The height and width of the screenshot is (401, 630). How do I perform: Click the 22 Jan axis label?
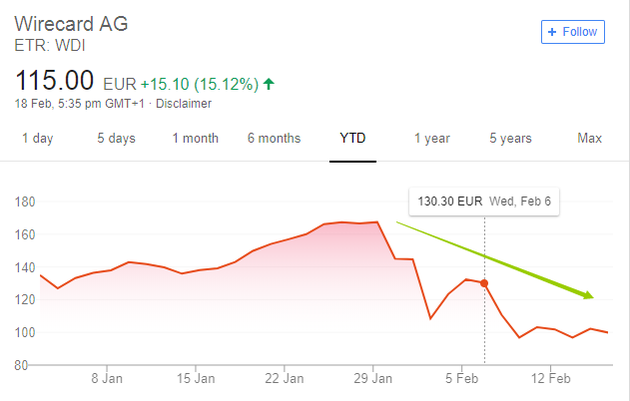tap(285, 380)
